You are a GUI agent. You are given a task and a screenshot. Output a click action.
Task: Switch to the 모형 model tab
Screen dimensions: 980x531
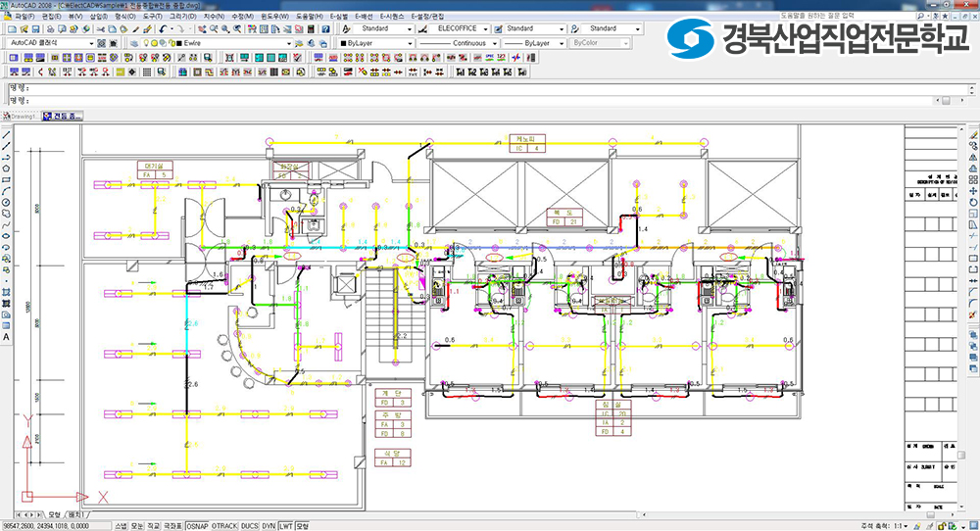tap(54, 514)
